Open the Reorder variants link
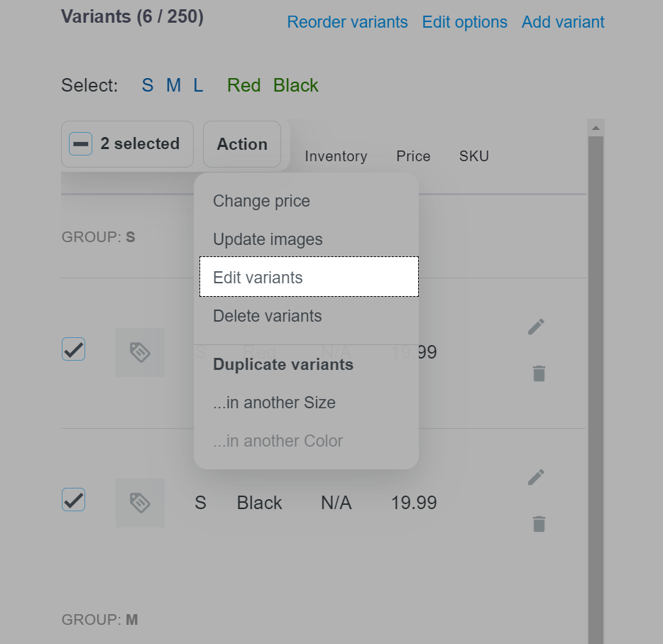Image resolution: width=663 pixels, height=644 pixels. pos(347,22)
